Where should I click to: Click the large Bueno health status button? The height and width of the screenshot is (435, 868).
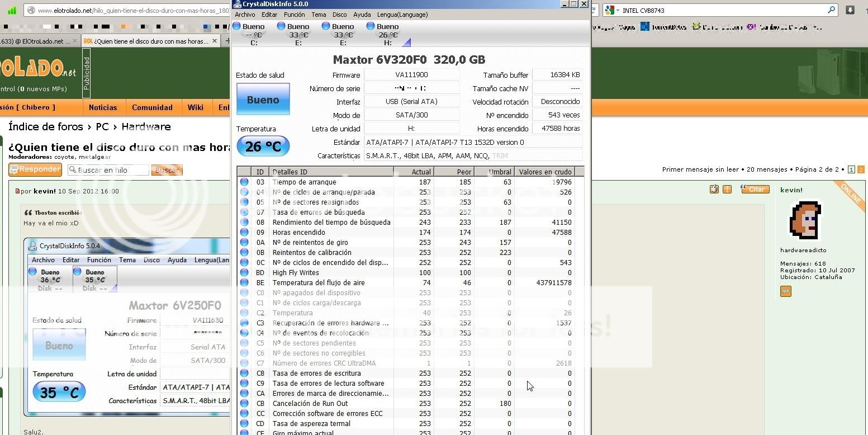(263, 100)
